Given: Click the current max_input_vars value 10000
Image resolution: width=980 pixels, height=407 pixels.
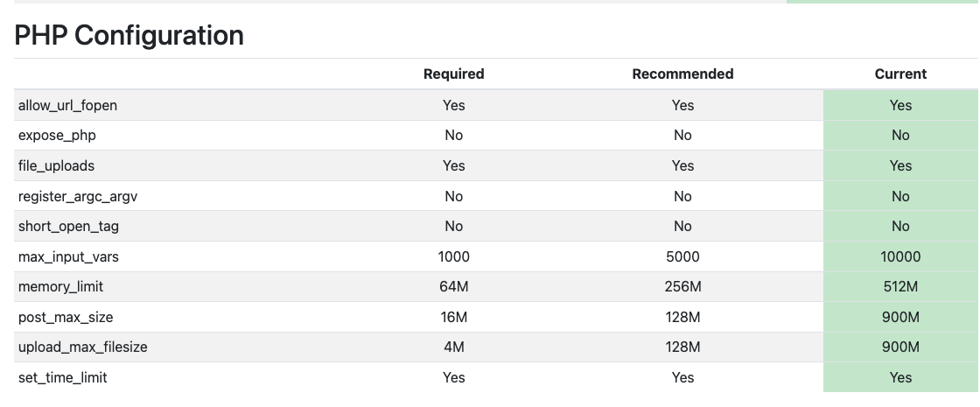Looking at the screenshot, I should click(900, 256).
